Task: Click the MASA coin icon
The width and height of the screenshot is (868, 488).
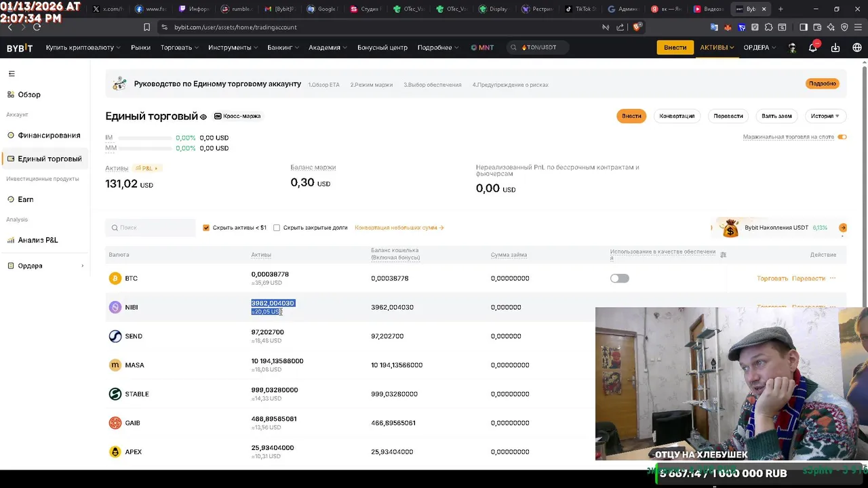Action: pos(115,365)
